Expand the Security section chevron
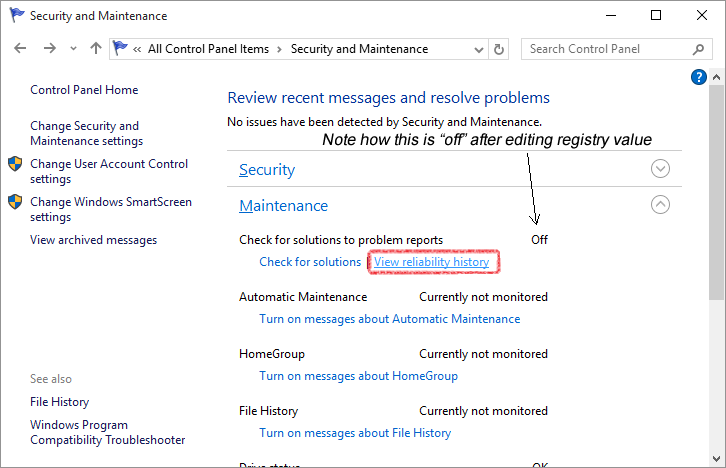This screenshot has width=726, height=468. tap(660, 168)
